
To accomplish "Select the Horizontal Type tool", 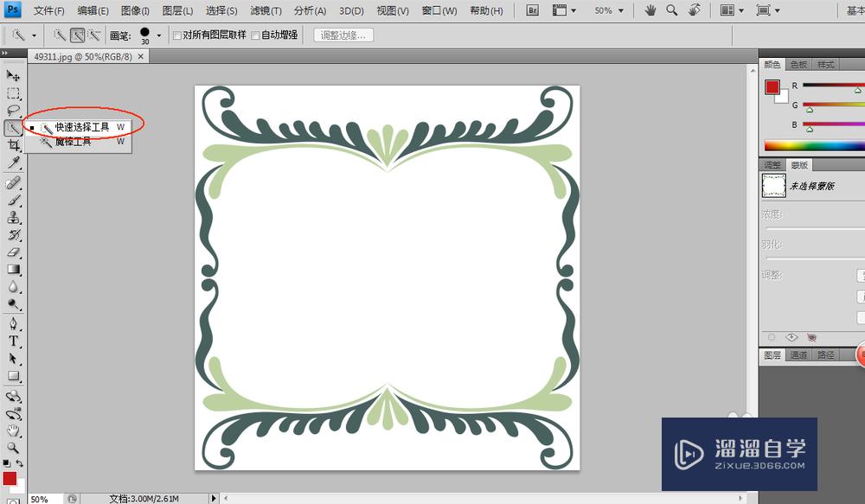I will [x=13, y=341].
